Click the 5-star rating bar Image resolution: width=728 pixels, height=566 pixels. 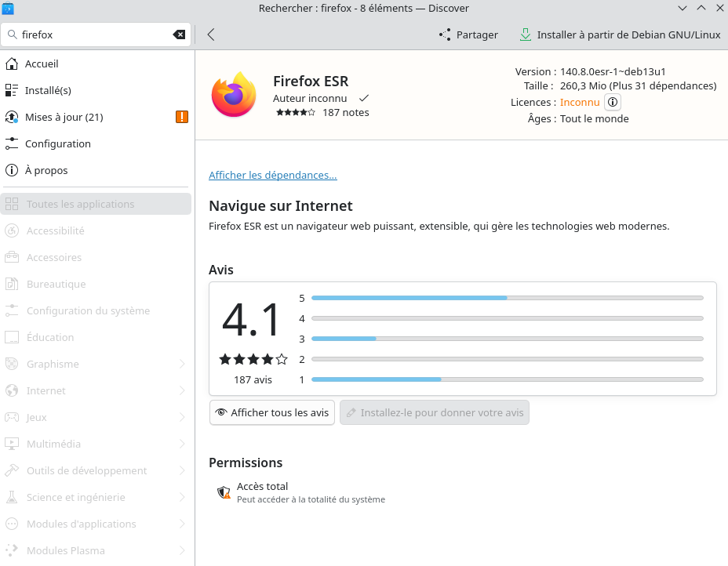507,298
